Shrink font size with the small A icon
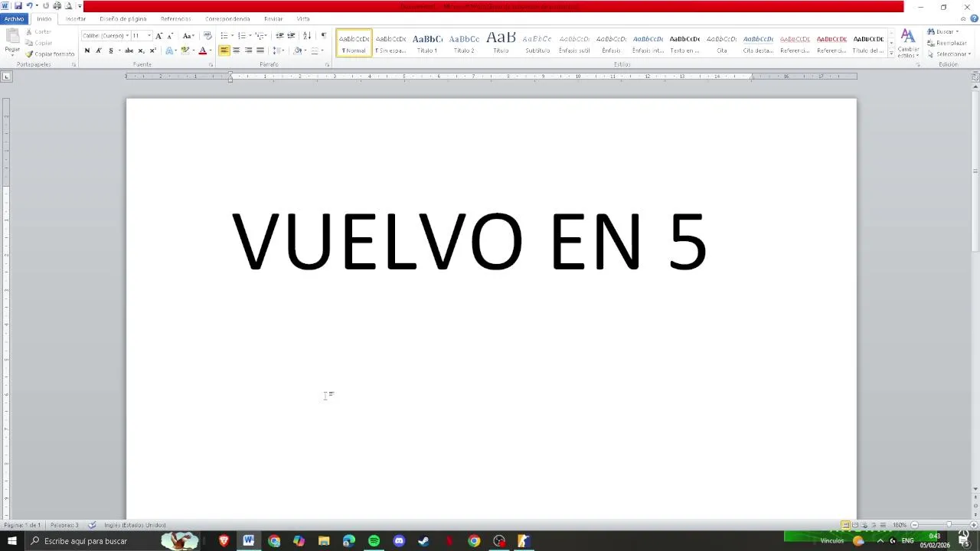This screenshot has height=551, width=980. [169, 36]
